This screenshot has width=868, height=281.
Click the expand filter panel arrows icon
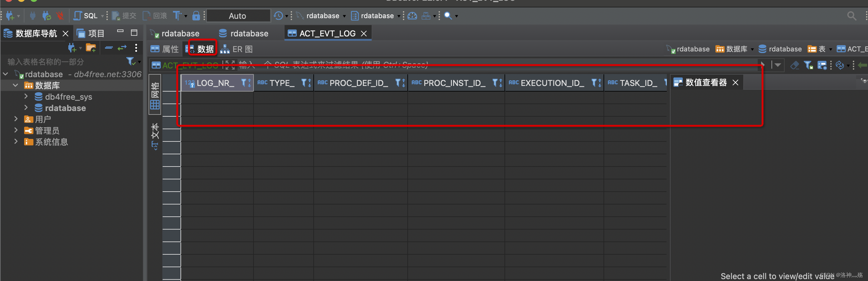pyautogui.click(x=230, y=65)
